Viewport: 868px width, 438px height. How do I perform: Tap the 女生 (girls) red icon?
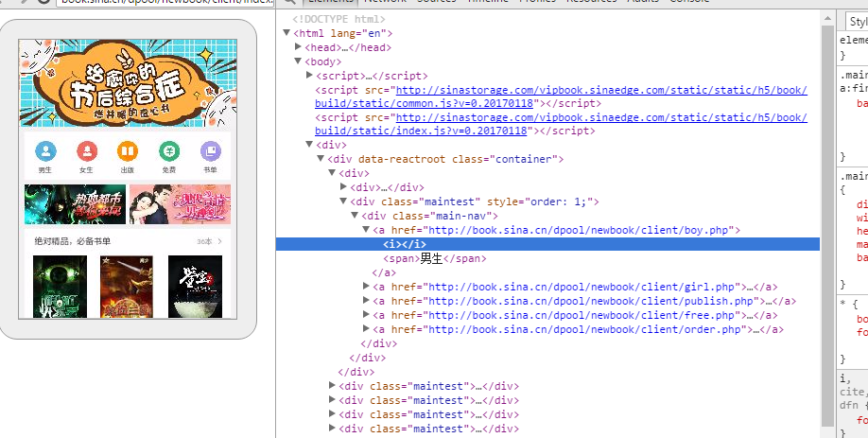[x=87, y=150]
